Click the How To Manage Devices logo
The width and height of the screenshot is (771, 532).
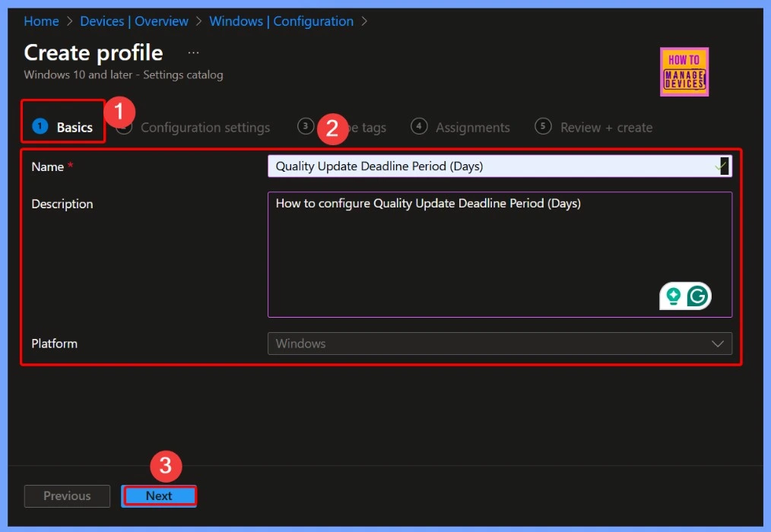684,71
